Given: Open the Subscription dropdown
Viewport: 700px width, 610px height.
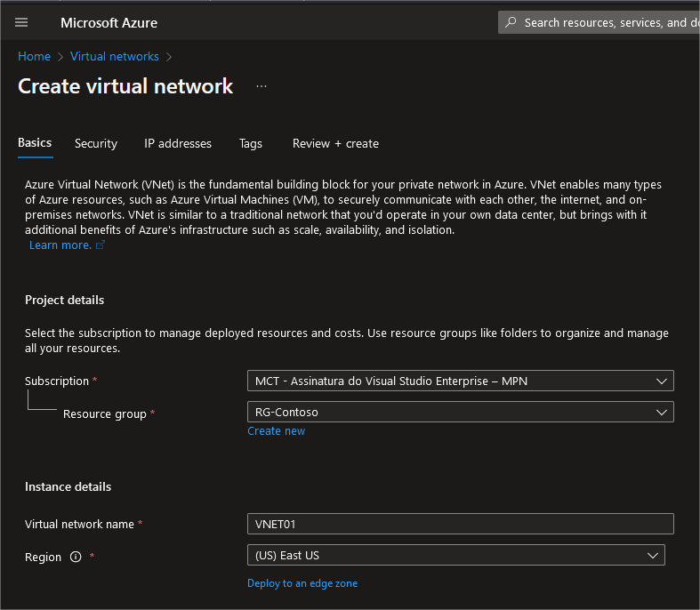Looking at the screenshot, I should tap(460, 381).
